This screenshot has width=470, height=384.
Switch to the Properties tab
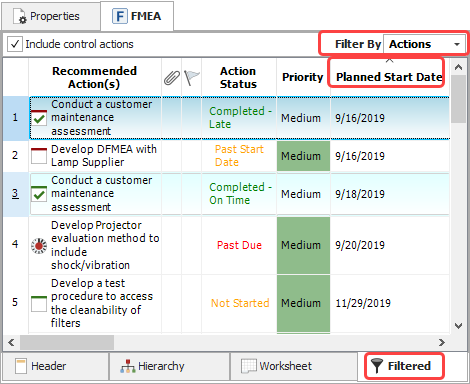coord(51,16)
